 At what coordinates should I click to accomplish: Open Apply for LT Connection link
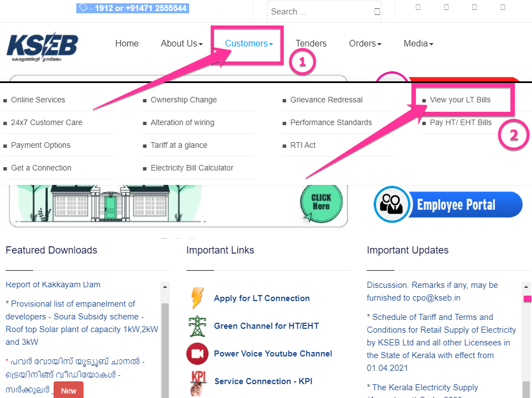(x=262, y=298)
